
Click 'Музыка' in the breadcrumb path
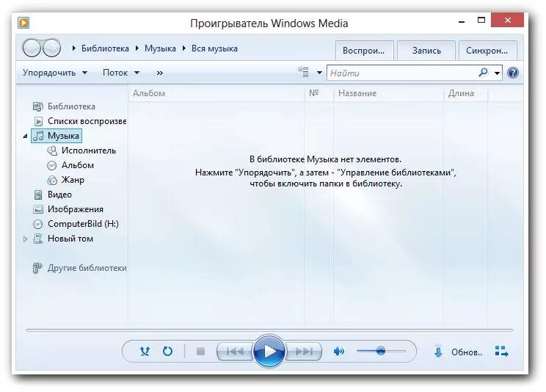pos(160,48)
